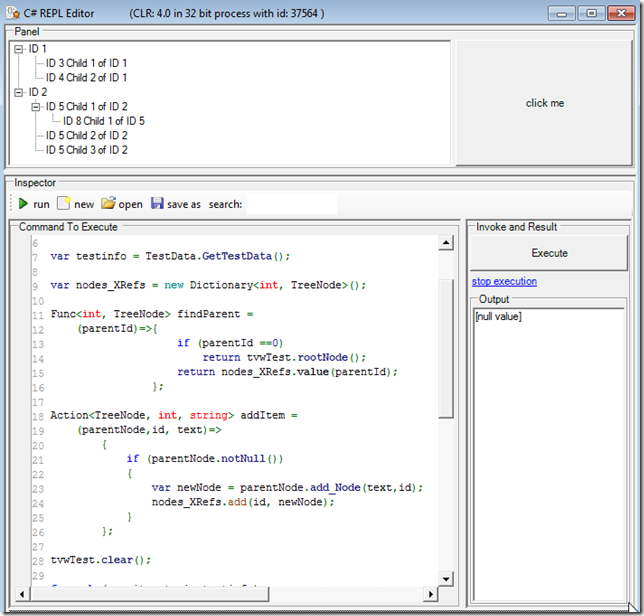This screenshot has width=644, height=616.
Task: Click 'addItem' on line 18
Action: click(x=262, y=415)
